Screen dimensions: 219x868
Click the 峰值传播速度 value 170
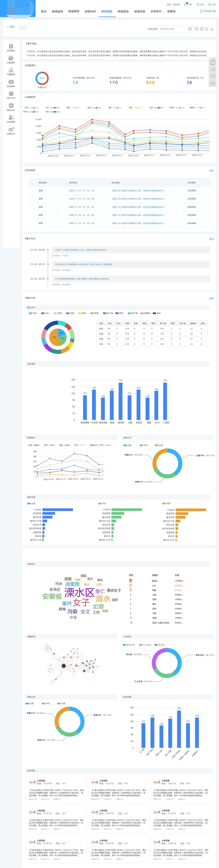[114, 83]
